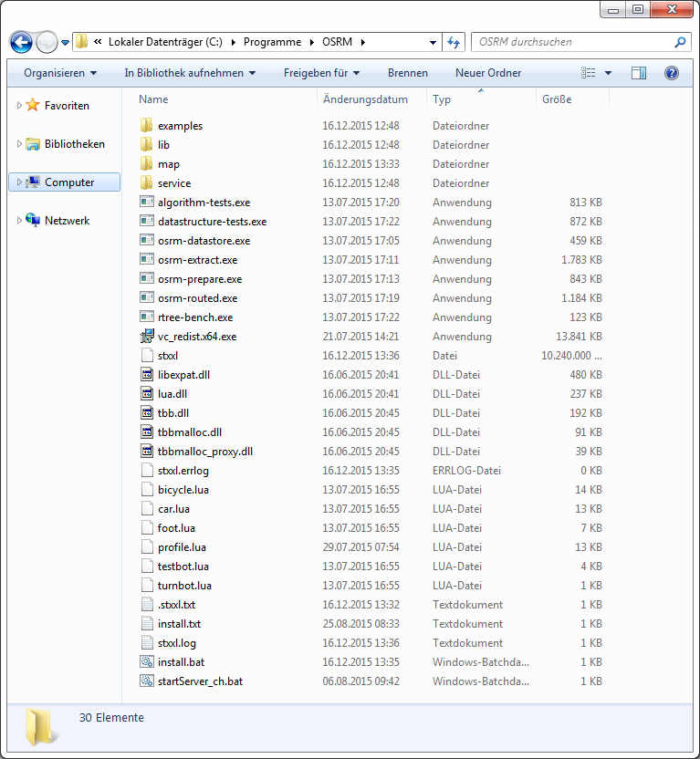Viewport: 700px width, 759px height.
Task: Select the car.lua file icon
Action: [147, 508]
